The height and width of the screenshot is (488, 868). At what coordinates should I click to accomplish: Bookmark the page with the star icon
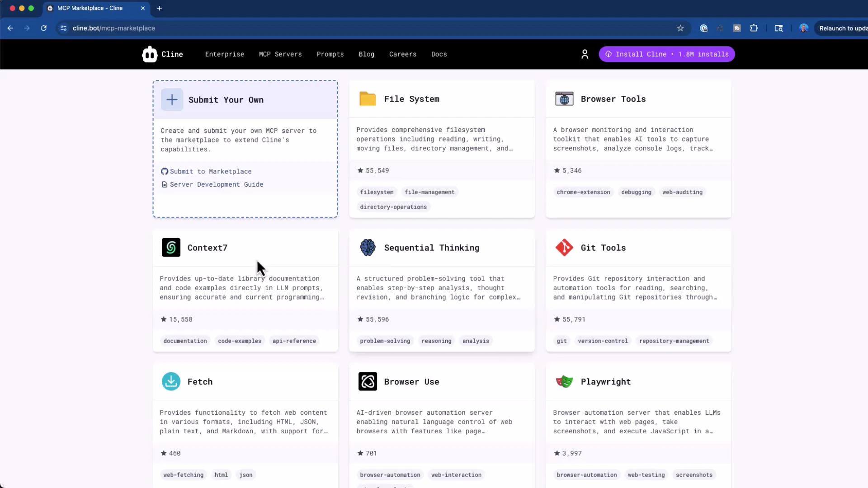tap(680, 28)
